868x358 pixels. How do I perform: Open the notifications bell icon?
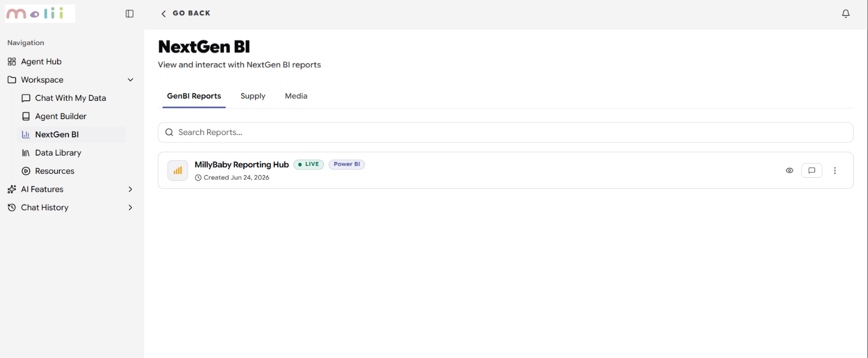(x=846, y=14)
